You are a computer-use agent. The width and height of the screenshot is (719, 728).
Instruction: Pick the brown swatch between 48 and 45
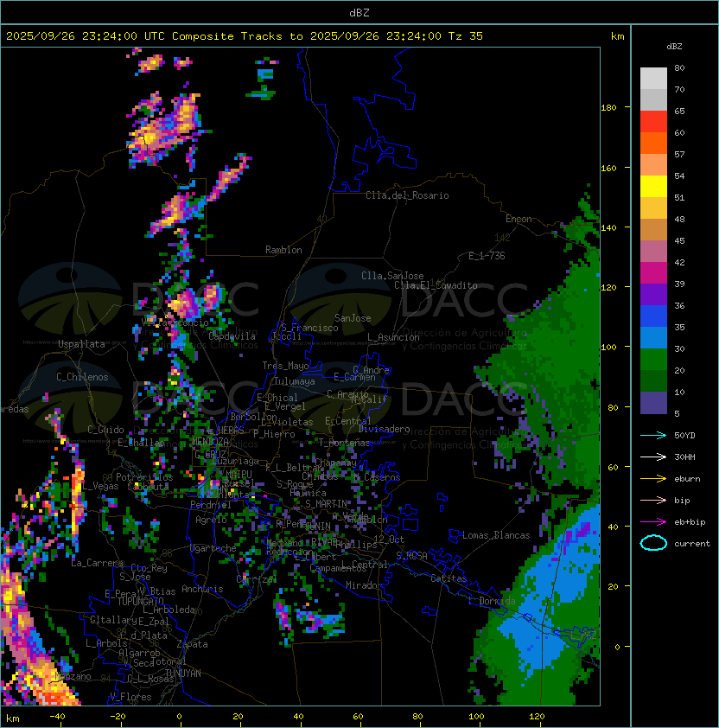653,230
